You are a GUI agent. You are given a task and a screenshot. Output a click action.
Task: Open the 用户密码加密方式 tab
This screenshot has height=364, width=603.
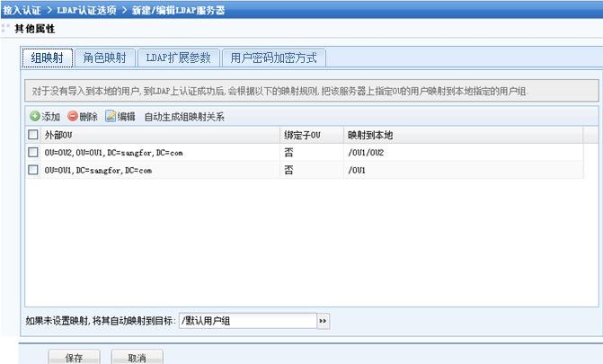[x=273, y=58]
